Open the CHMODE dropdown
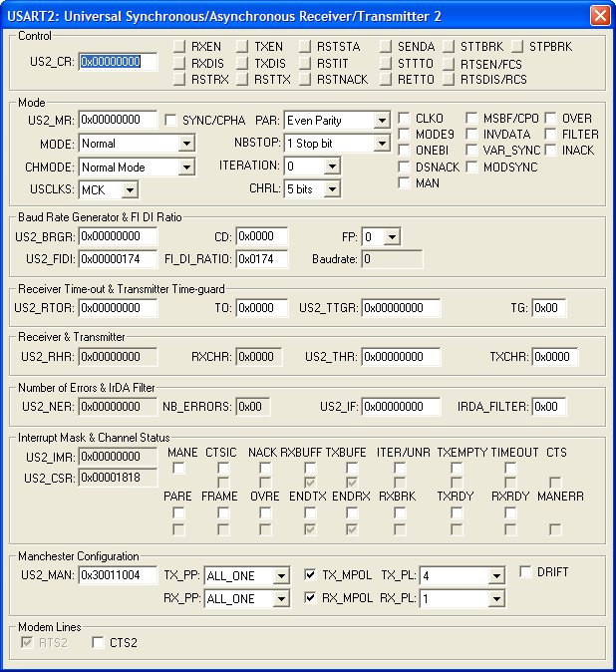Screen dimensions: 616x672 tap(186, 168)
